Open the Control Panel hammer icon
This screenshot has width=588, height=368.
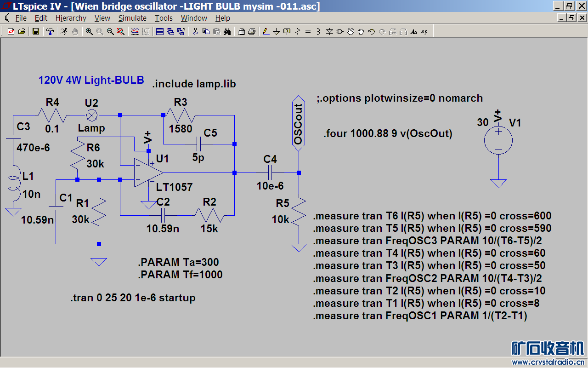click(50, 31)
